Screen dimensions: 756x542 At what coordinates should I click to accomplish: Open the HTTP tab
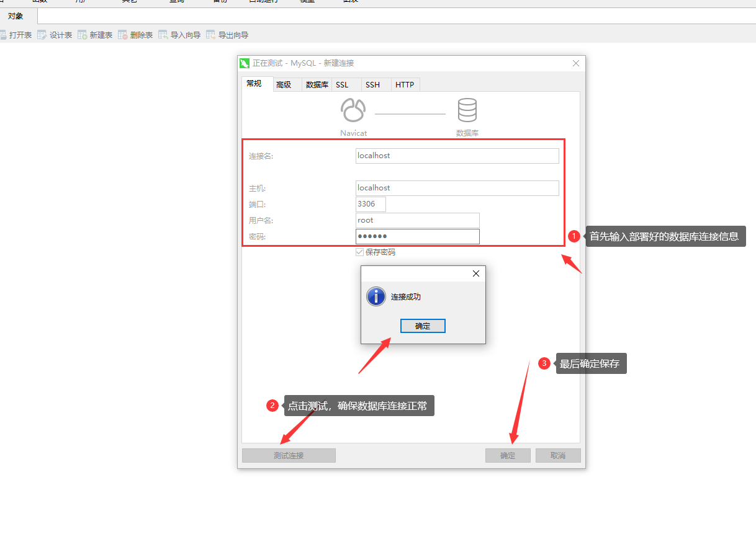pos(405,85)
